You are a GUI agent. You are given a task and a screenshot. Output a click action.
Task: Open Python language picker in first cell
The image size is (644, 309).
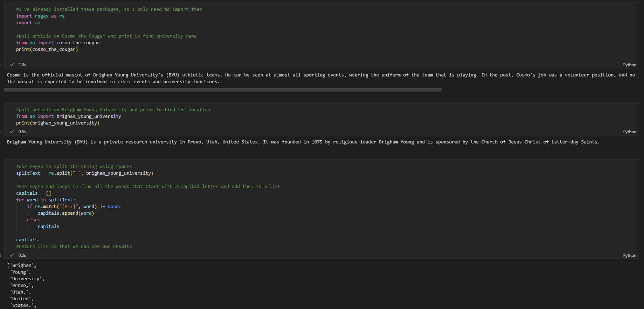(x=629, y=65)
